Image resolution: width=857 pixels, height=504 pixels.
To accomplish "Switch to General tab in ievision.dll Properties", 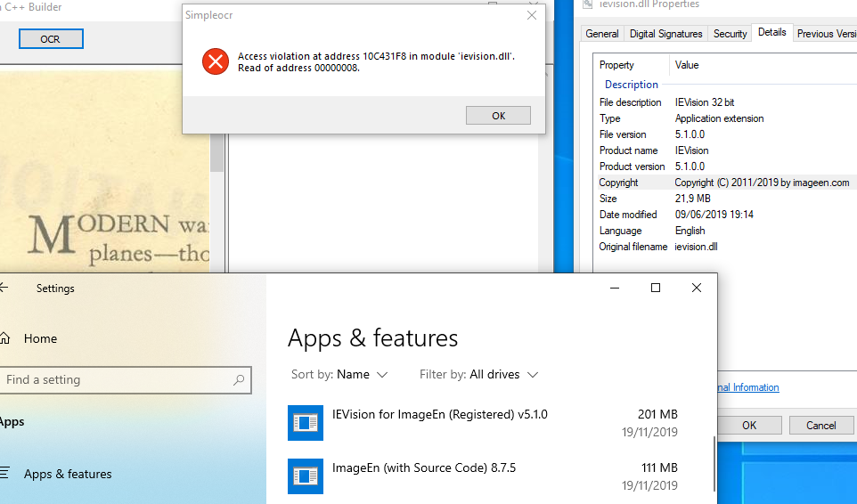I will click(x=601, y=33).
